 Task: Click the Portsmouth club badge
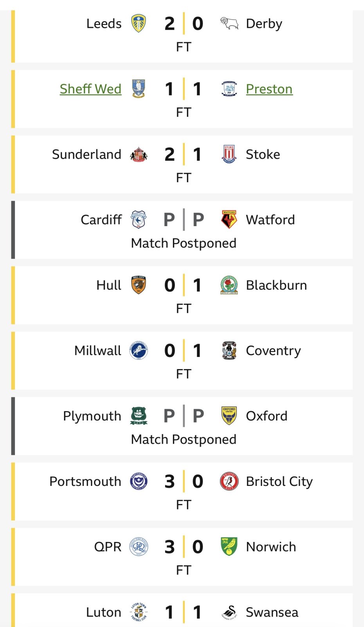tap(139, 481)
